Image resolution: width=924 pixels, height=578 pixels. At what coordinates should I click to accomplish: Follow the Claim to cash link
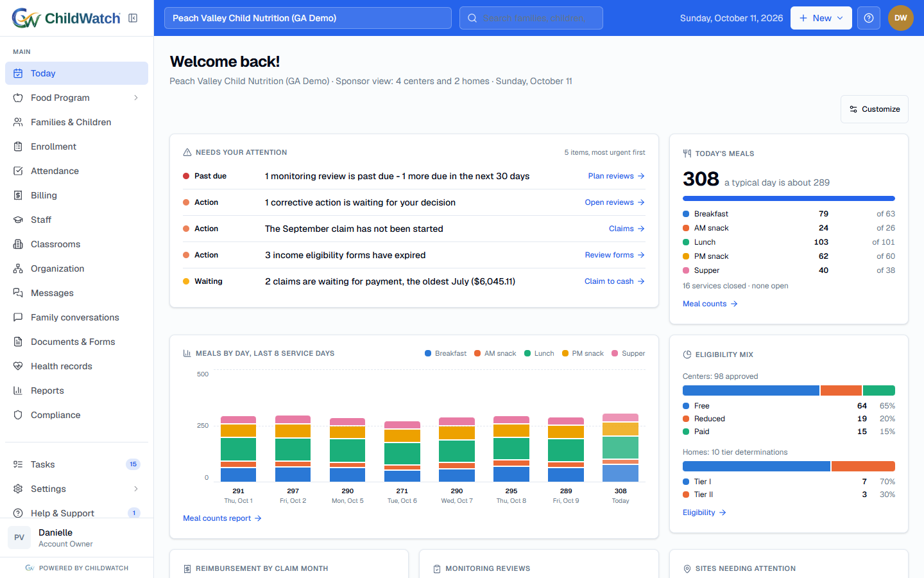[615, 281]
